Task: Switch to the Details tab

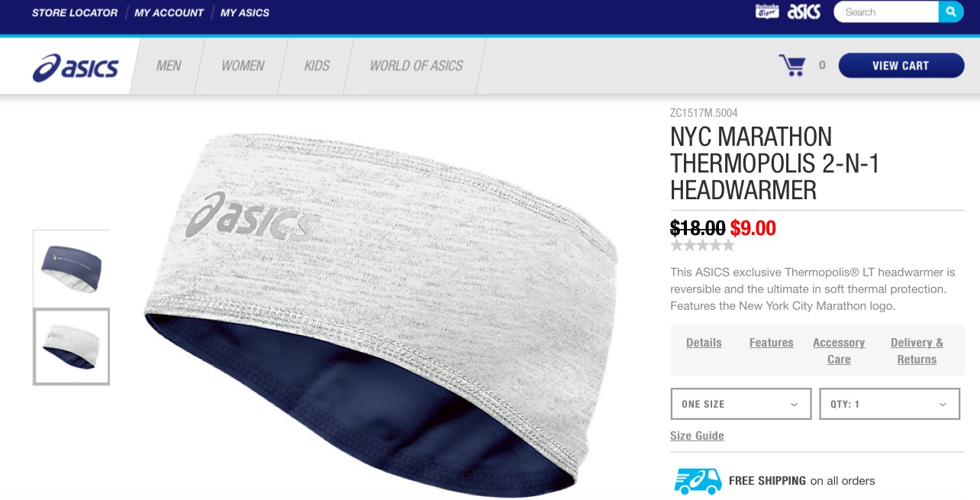Action: tap(704, 343)
